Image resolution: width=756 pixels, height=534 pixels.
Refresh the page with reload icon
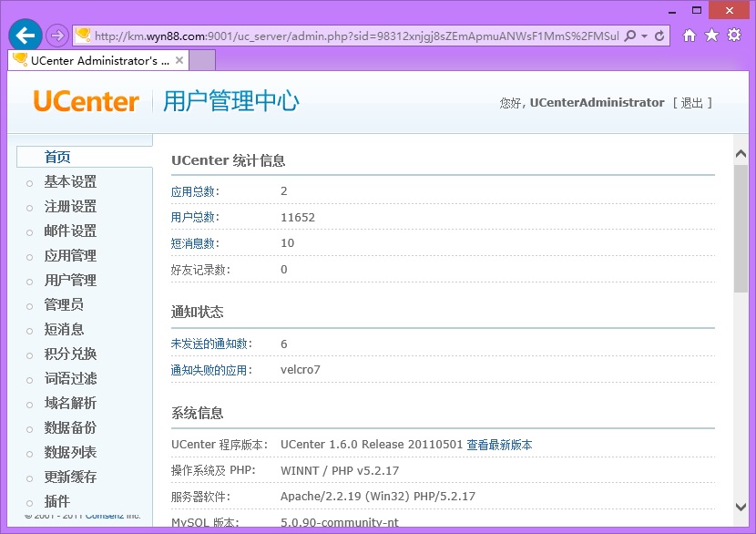(659, 36)
